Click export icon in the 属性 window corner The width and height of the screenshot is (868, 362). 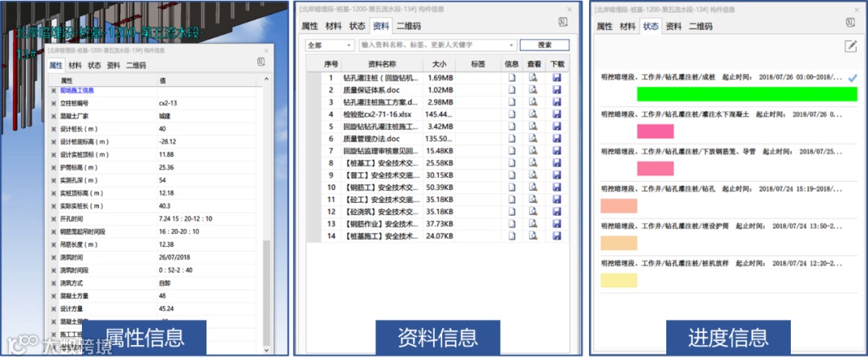click(x=260, y=61)
